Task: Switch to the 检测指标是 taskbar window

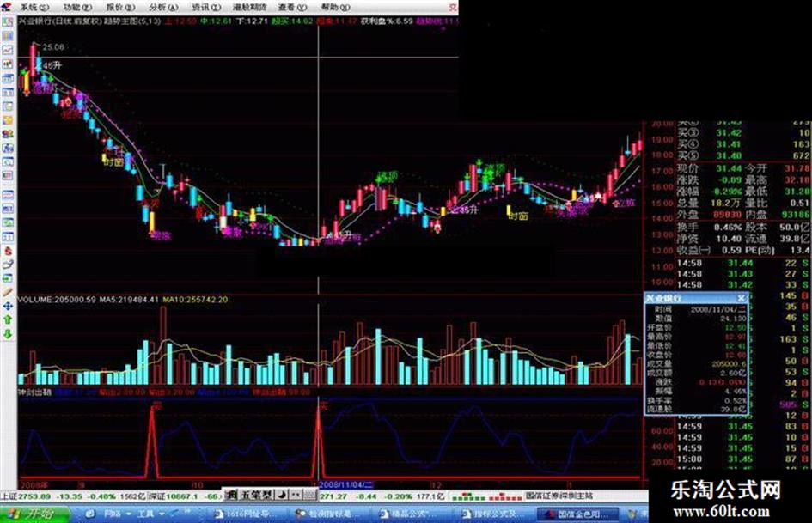Action: point(327,514)
